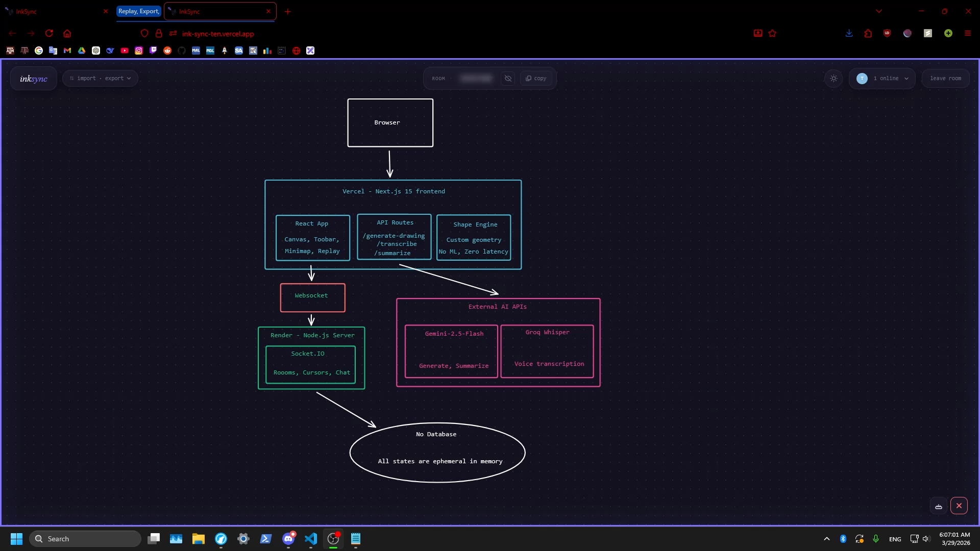This screenshot has width=980, height=551.
Task: Copy the room code
Action: [x=536, y=79]
